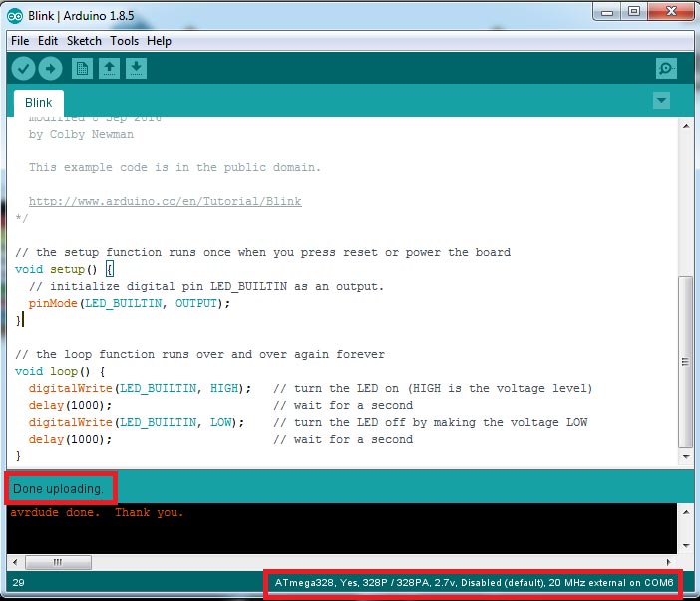Click first 'delay(1000);' after HIGH write
Image resolution: width=700 pixels, height=601 pixels.
[x=70, y=405]
